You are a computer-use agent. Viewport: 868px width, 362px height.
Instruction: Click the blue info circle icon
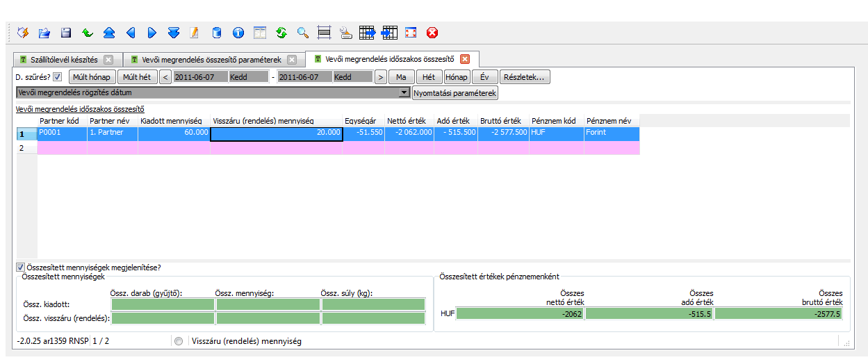[x=238, y=32]
